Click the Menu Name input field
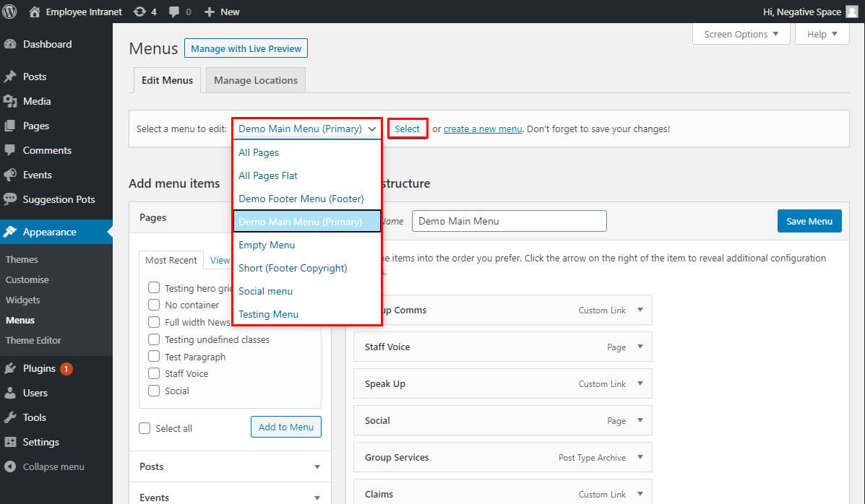Screen dimensions: 865x504 click(509, 221)
